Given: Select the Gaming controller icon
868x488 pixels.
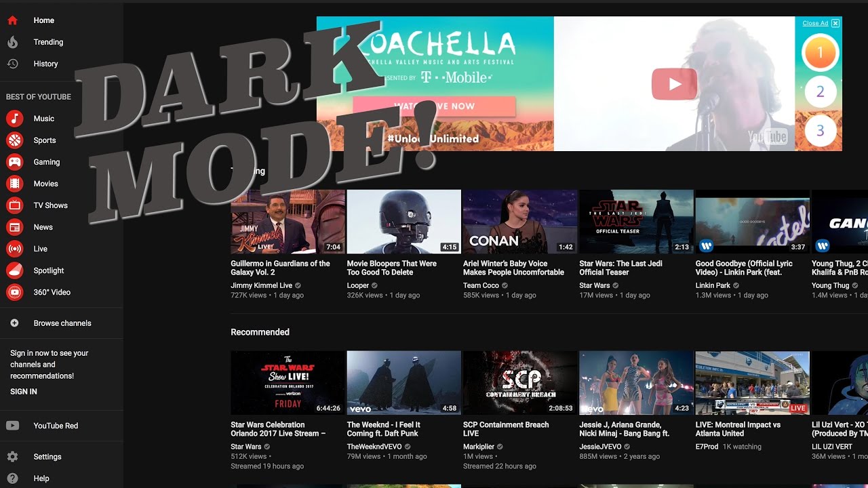Looking at the screenshot, I should coord(14,162).
